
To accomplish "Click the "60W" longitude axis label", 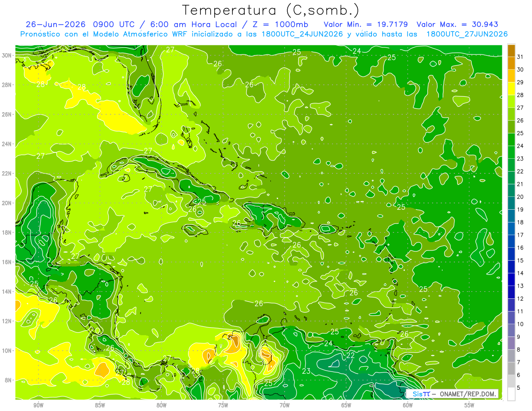I will pyautogui.click(x=408, y=405).
